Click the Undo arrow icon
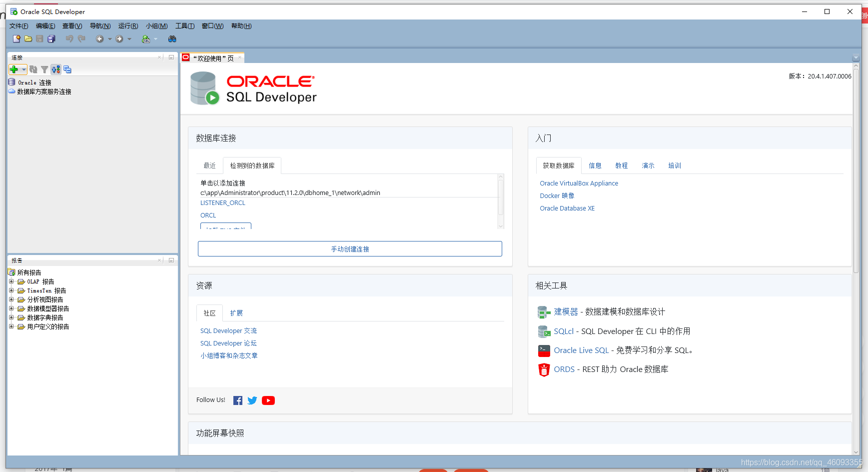This screenshot has height=472, width=868. (x=69, y=39)
